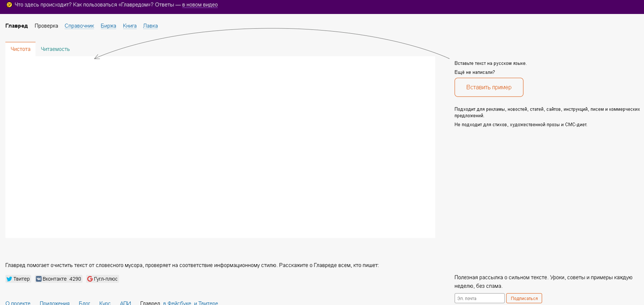Open the О проекте footer link
644x305 pixels.
pyautogui.click(x=17, y=303)
